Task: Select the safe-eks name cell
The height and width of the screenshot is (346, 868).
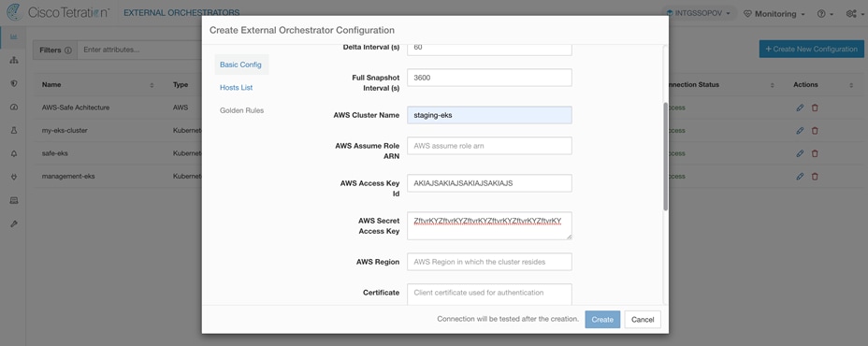Action: click(55, 153)
